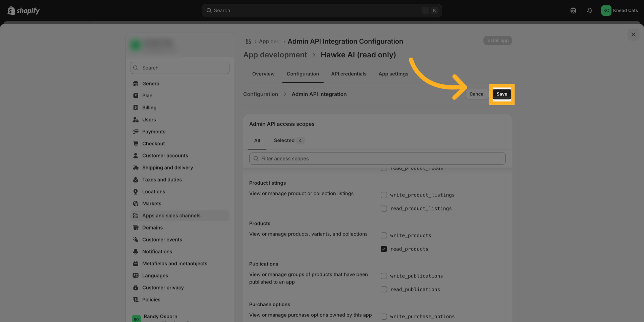This screenshot has height=322, width=644.
Task: Open Notifications settings in the sidebar
Action: [157, 252]
